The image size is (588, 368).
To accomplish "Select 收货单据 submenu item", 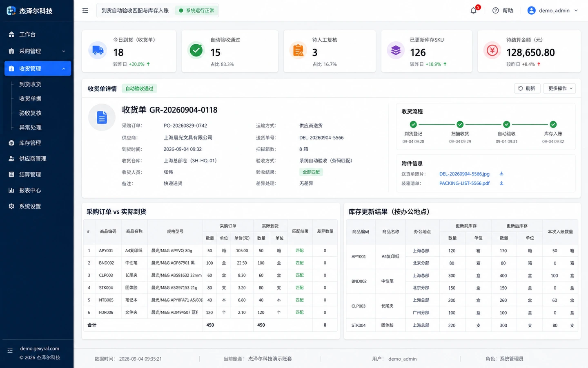I will 30,99.
